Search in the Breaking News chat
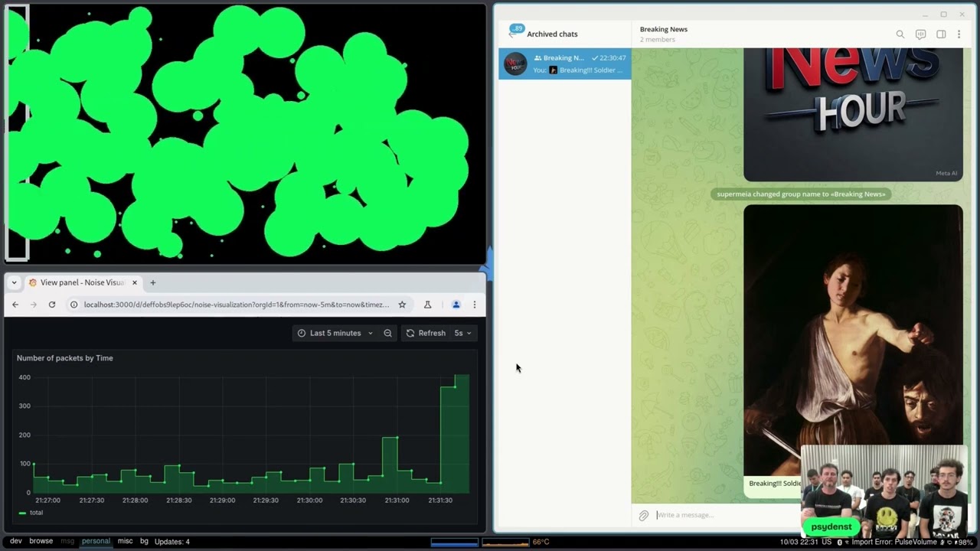Viewport: 980px width, 551px height. click(x=900, y=34)
